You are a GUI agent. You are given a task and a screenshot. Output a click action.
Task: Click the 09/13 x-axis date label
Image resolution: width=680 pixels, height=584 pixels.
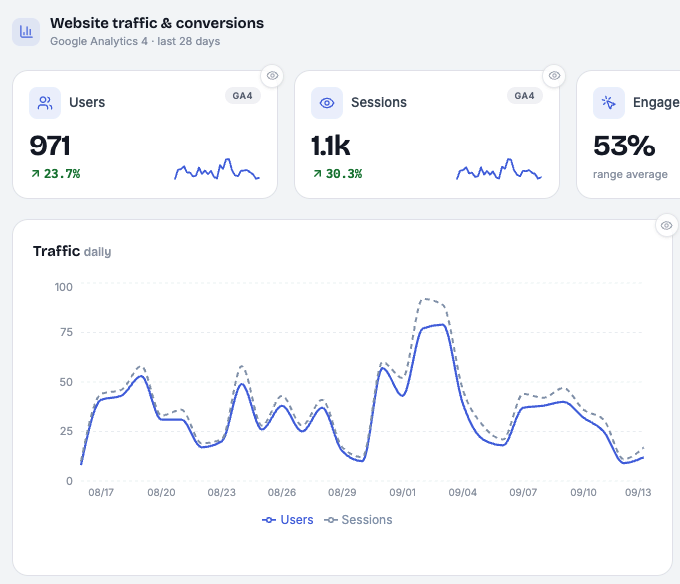coord(638,493)
